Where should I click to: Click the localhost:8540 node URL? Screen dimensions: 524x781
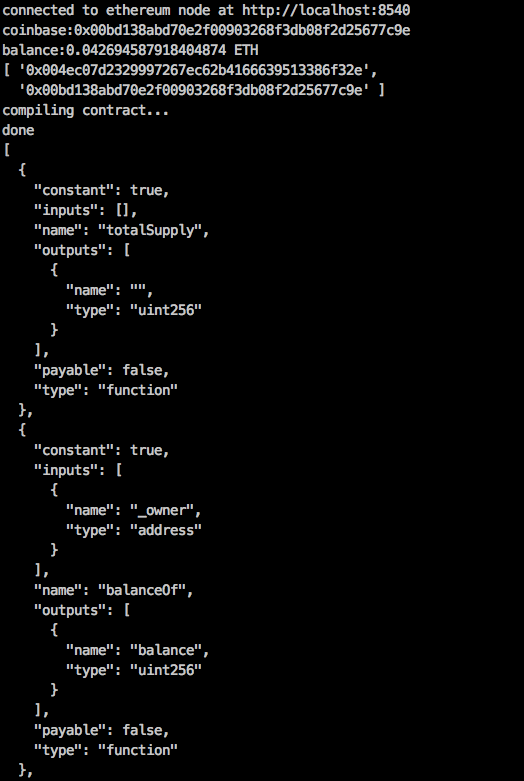click(x=326, y=10)
